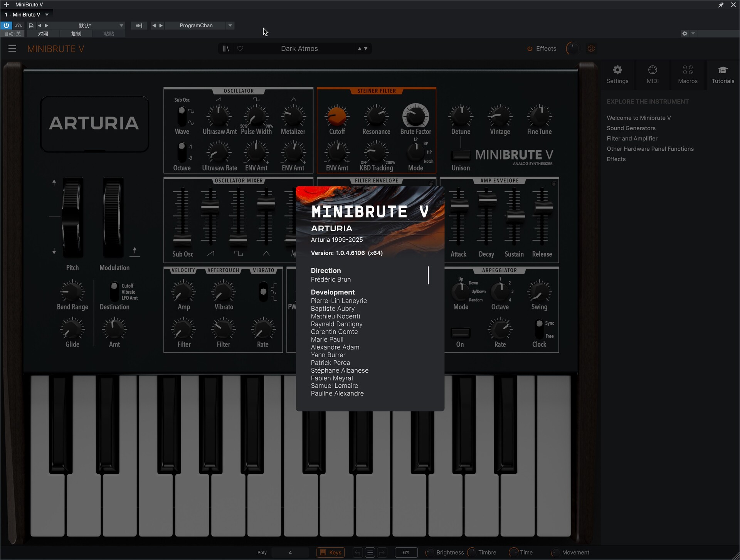Screen dimensions: 740x560
Task: Open Other Hardware Panel Functions tutorial
Action: click(x=650, y=149)
